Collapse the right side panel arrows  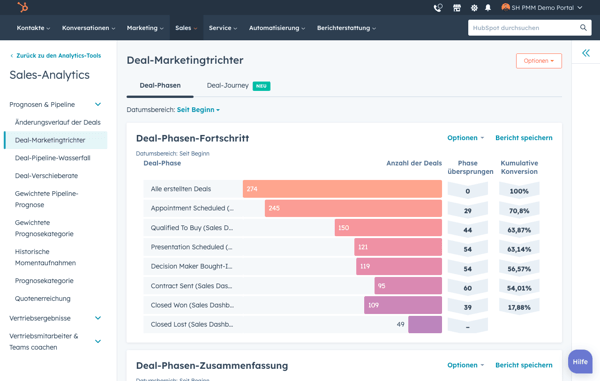[586, 53]
